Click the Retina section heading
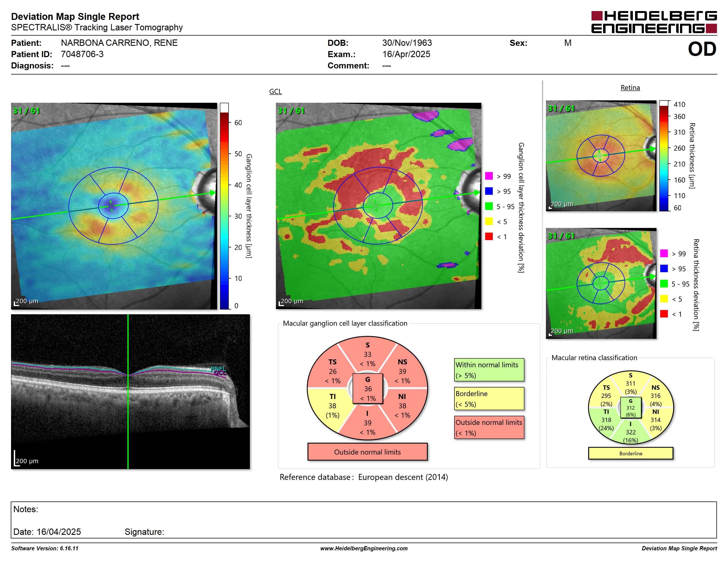The width and height of the screenshot is (728, 563). (630, 88)
